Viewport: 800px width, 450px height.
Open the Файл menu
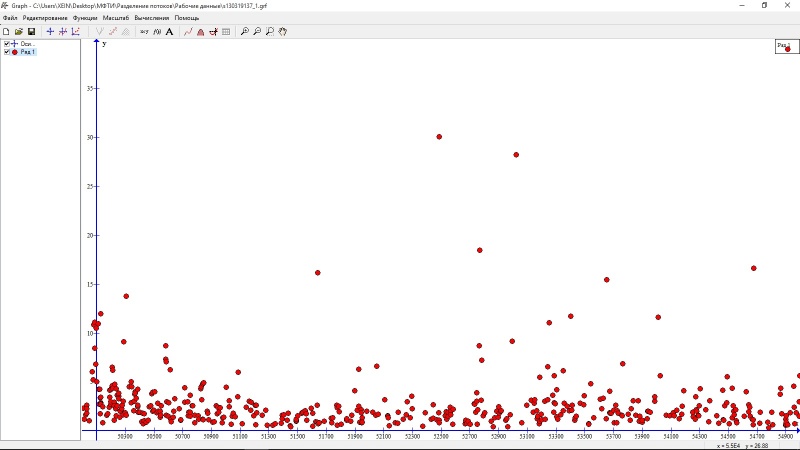pyautogui.click(x=10, y=18)
